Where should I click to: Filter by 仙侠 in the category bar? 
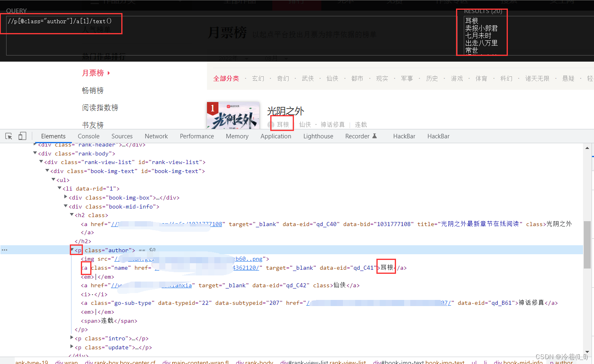pyautogui.click(x=332, y=78)
